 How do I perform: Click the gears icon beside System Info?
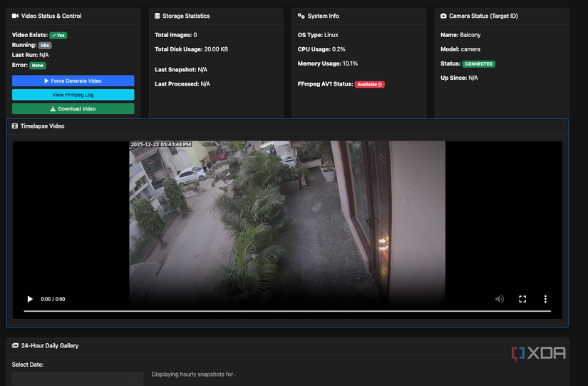click(301, 16)
